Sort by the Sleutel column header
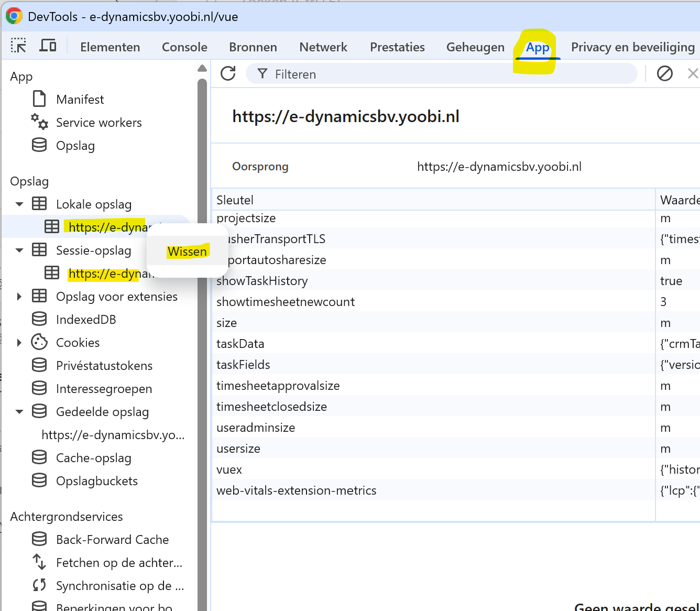Image resolution: width=700 pixels, height=611 pixels. click(x=433, y=200)
